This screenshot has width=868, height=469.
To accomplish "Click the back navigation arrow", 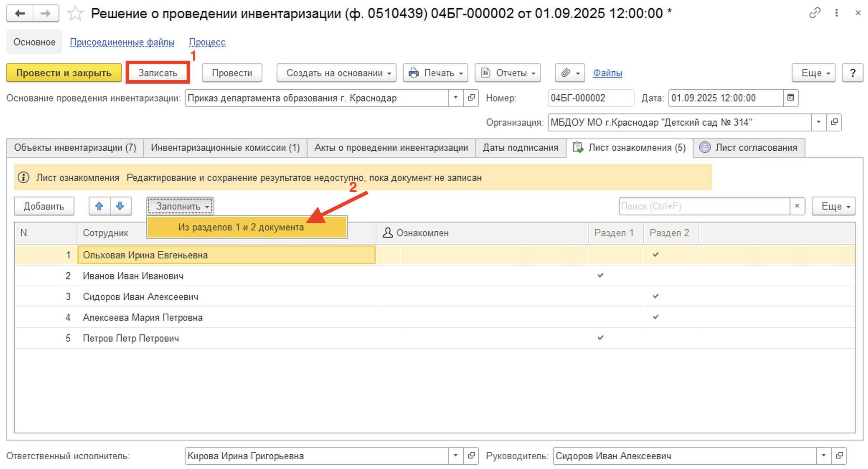I will [x=20, y=14].
